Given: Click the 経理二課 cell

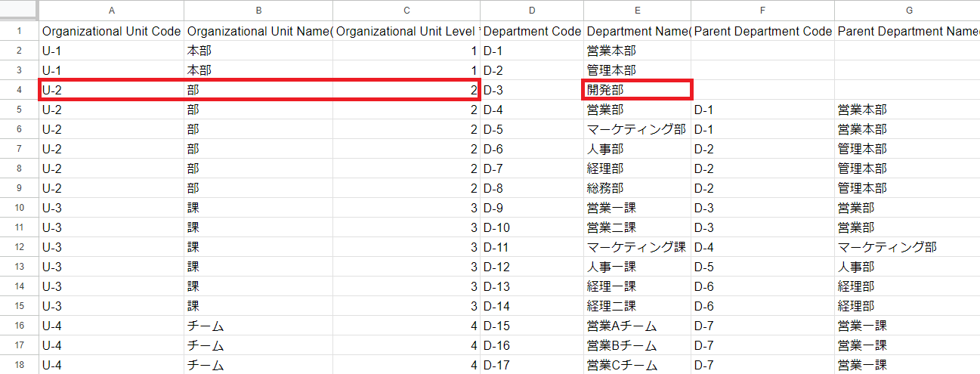Looking at the screenshot, I should (636, 306).
